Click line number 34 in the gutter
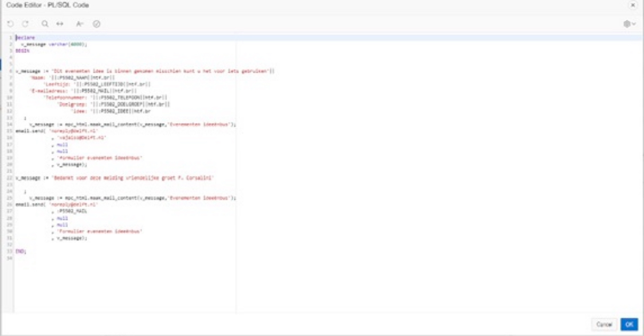The height and width of the screenshot is (336, 644). (10, 258)
